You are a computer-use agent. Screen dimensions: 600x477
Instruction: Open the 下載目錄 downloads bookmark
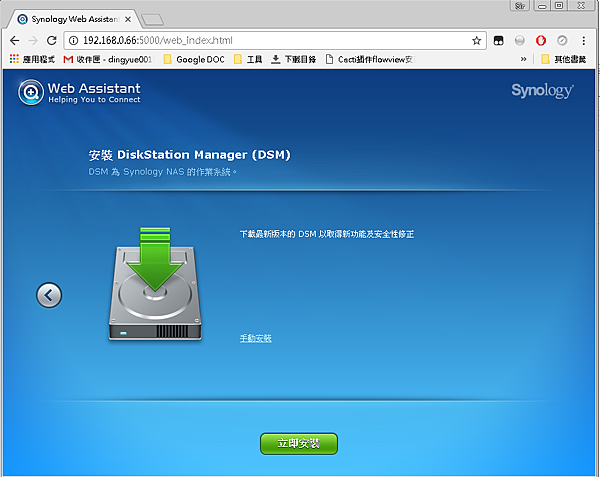293,59
